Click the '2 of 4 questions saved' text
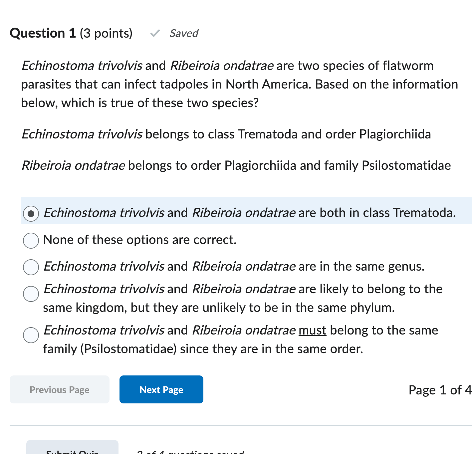This screenshot has height=454, width=476. tap(190, 451)
